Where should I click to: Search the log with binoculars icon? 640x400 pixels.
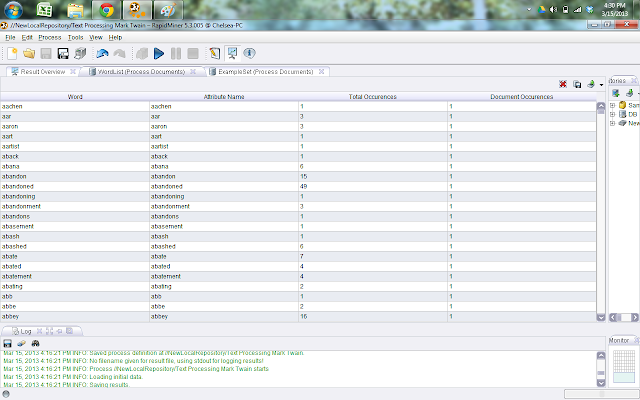click(x=36, y=343)
